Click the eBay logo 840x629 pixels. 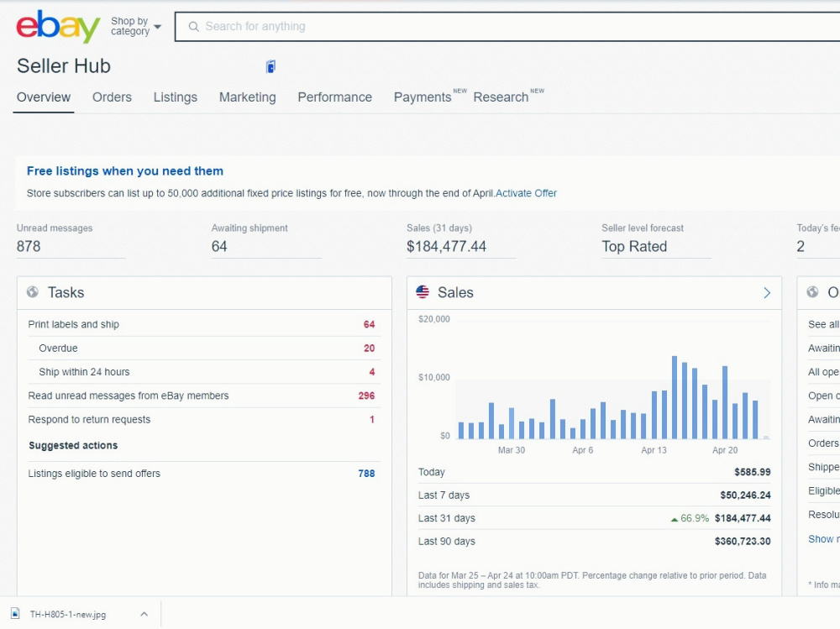tap(58, 26)
